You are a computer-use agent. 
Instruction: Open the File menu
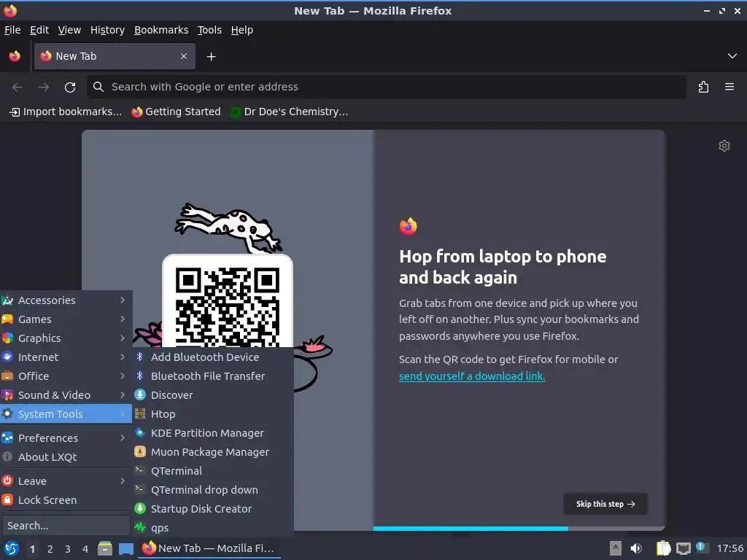[12, 30]
